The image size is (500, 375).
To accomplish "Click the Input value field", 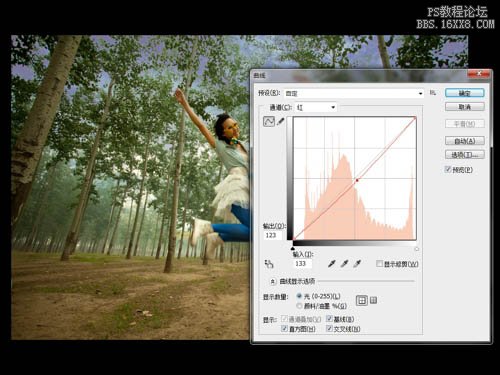I will point(302,264).
